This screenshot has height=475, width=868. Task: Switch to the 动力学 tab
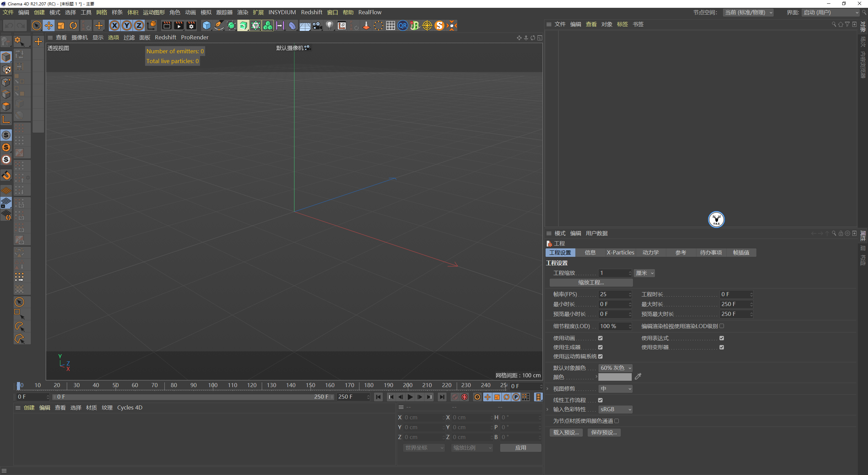pyautogui.click(x=650, y=252)
